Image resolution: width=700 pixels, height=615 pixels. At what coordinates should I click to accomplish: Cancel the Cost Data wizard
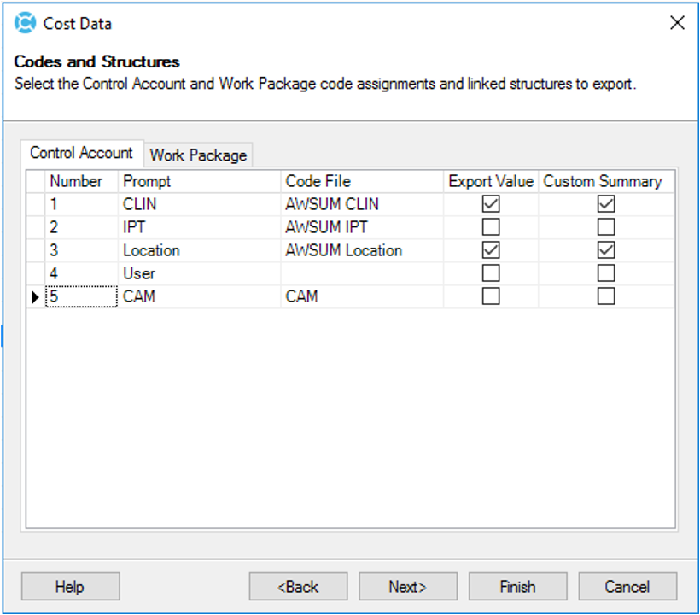627,587
